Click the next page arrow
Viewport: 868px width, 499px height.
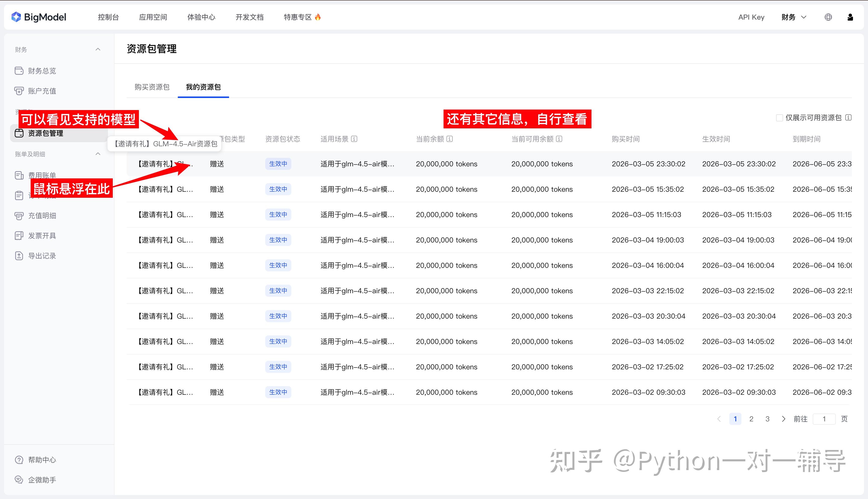coord(783,419)
